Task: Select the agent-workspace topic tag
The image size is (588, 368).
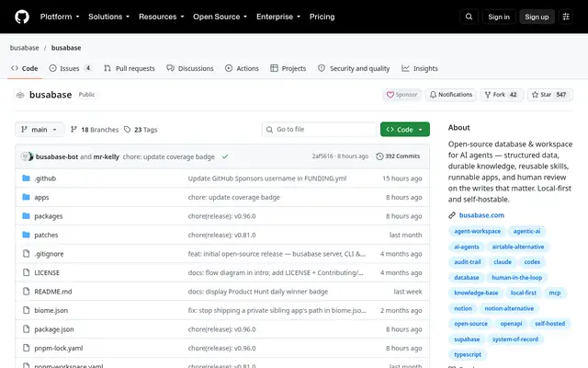Action: [x=477, y=231]
